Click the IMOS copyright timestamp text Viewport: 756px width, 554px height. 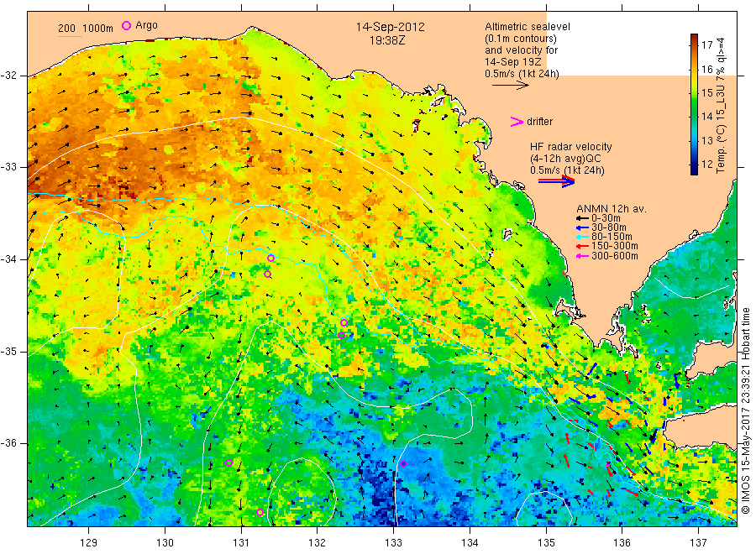click(745, 410)
